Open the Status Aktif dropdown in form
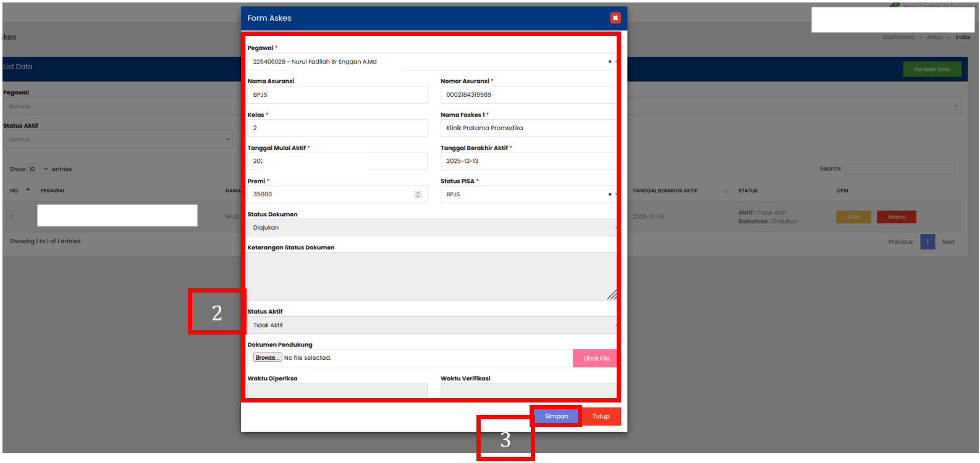The width and height of the screenshot is (980, 463). [431, 325]
